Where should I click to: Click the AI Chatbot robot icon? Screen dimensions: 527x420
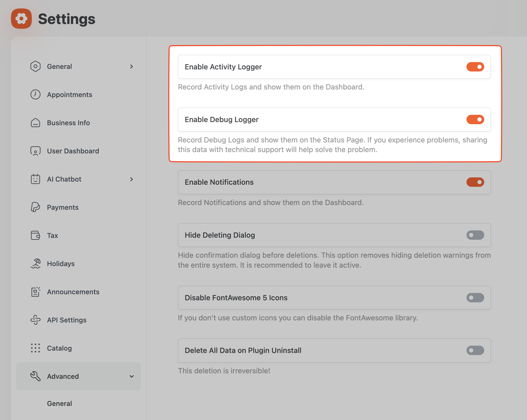(35, 179)
